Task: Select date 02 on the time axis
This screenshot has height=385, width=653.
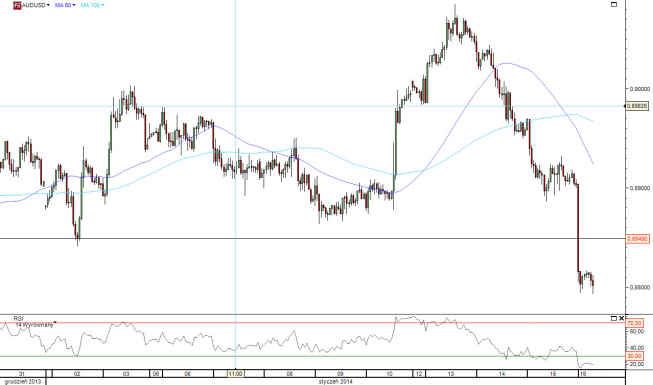Action: pos(77,374)
